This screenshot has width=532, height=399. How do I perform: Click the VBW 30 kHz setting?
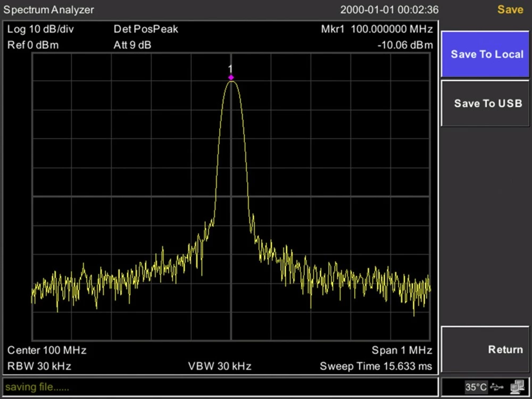[220, 366]
